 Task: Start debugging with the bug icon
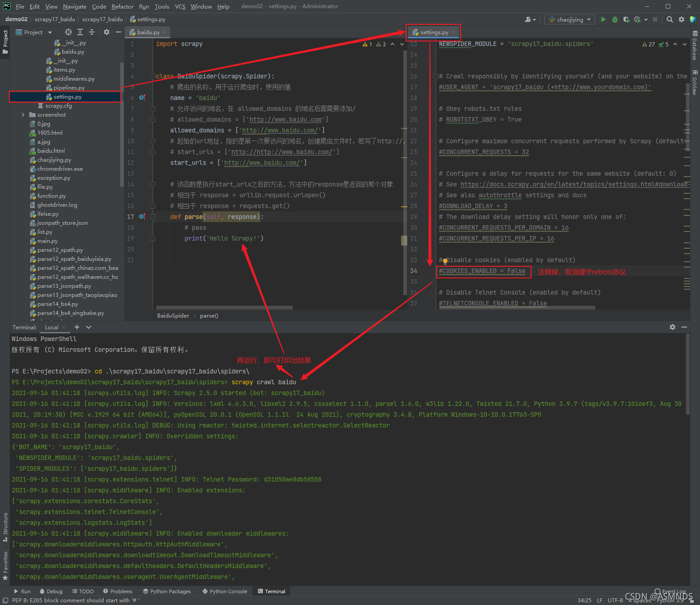[x=614, y=19]
